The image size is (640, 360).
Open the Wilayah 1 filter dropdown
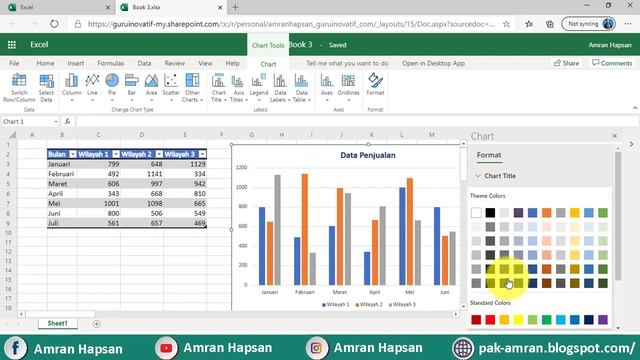point(116,154)
